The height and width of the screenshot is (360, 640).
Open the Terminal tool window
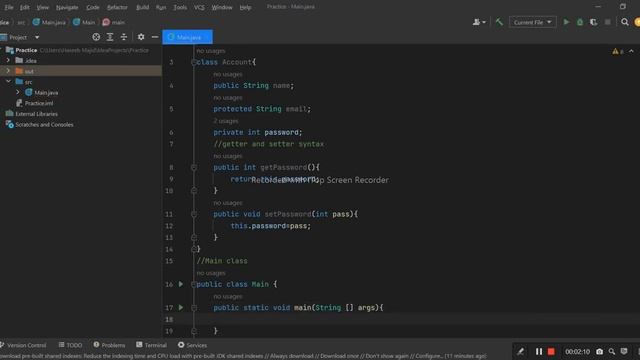point(151,345)
